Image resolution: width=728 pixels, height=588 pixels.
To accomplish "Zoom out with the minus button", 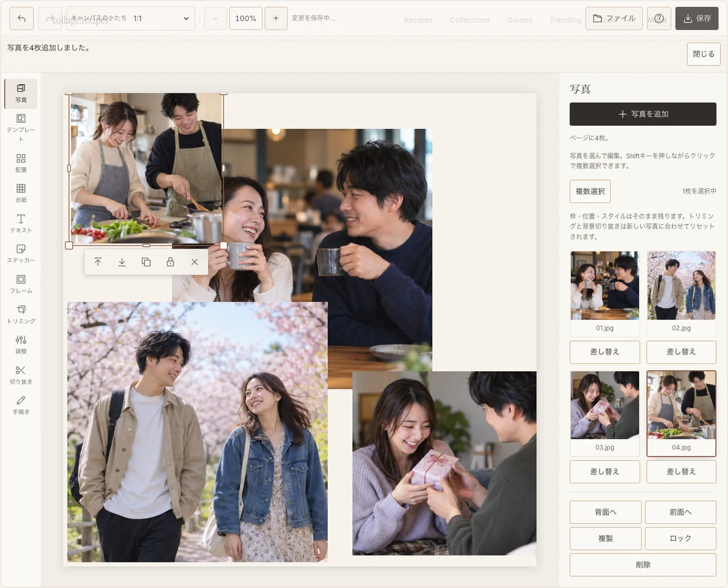I will (216, 18).
